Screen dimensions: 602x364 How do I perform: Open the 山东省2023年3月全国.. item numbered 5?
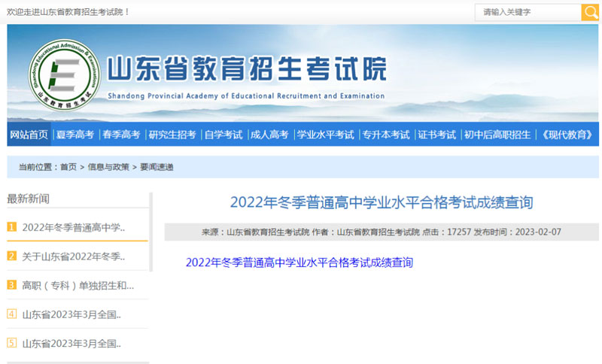tap(71, 343)
